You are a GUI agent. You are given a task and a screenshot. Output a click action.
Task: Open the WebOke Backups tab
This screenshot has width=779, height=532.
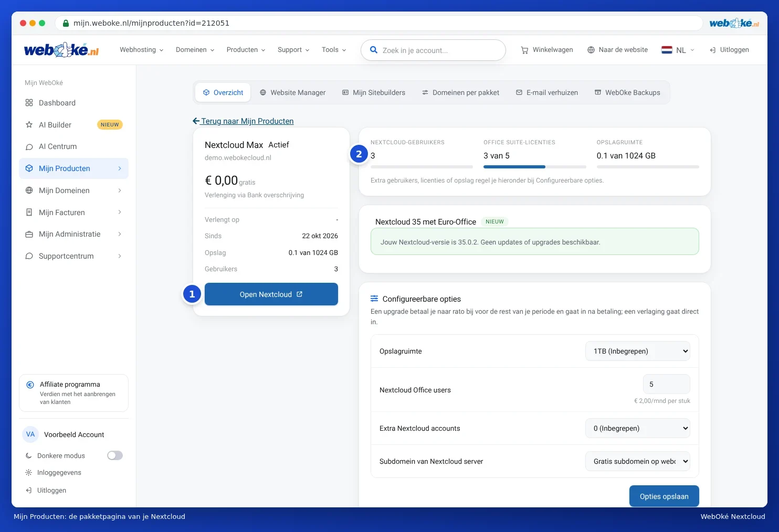pyautogui.click(x=627, y=92)
